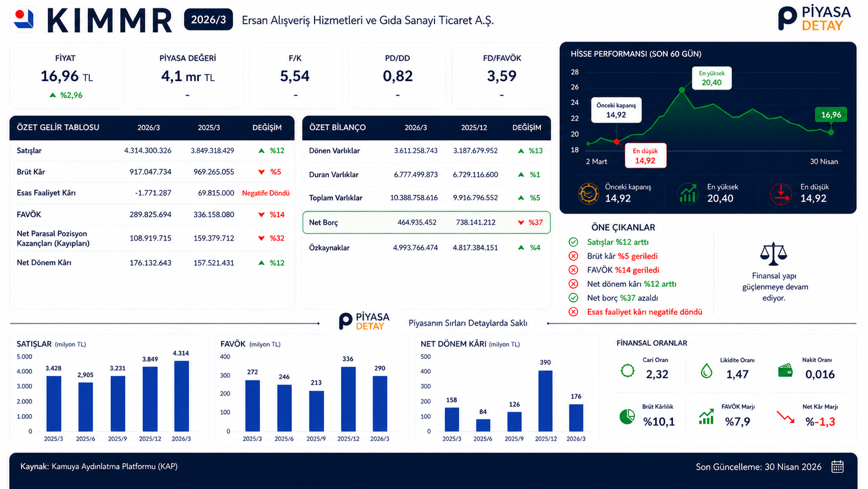Click the cross icon beside Esas faaliyet kârı negatife döndü
The image size is (868, 489).
click(x=573, y=312)
